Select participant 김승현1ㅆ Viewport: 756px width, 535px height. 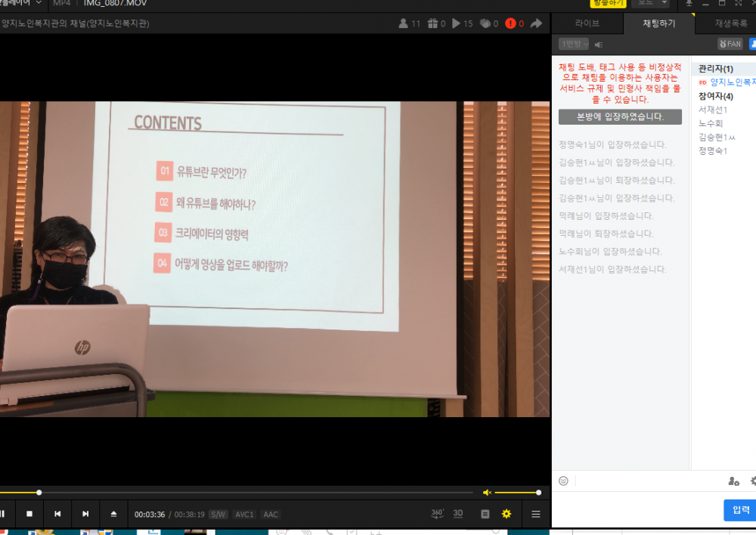tap(717, 138)
